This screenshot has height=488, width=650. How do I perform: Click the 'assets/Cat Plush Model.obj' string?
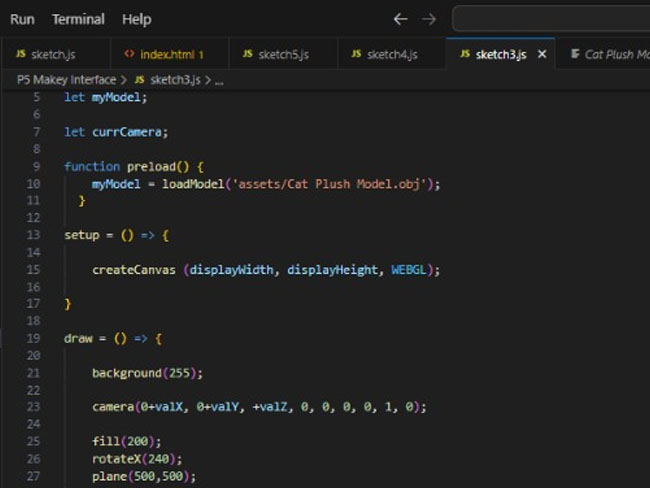click(x=329, y=184)
